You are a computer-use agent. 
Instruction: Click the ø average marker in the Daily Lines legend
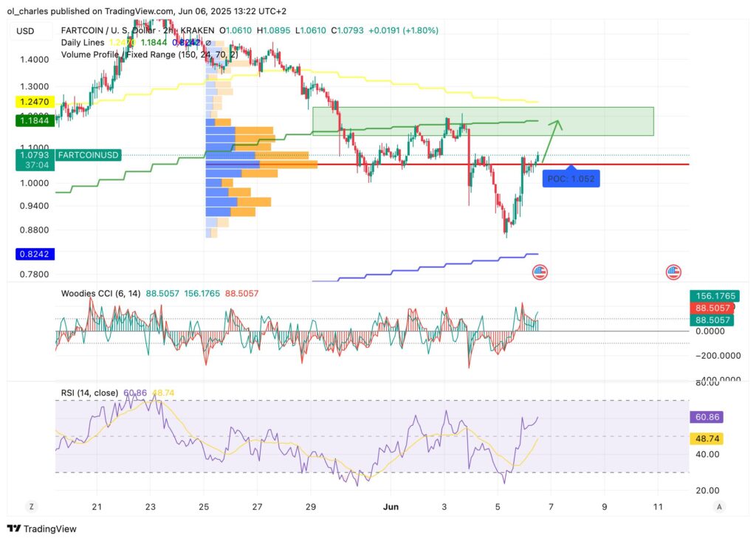[207, 43]
